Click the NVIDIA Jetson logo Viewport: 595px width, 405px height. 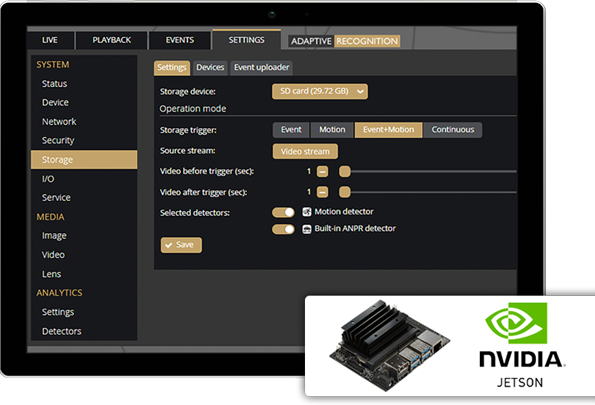click(x=521, y=345)
